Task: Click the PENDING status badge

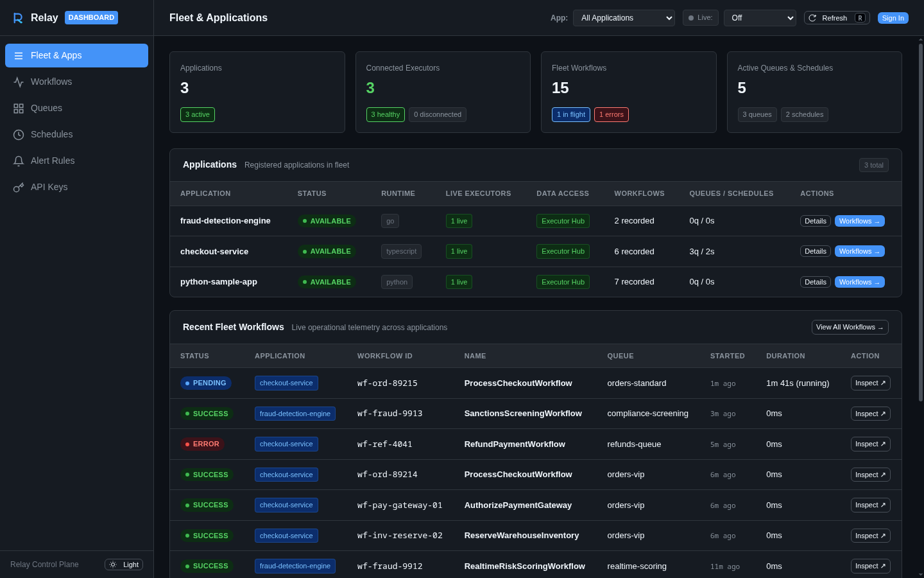Action: click(205, 383)
